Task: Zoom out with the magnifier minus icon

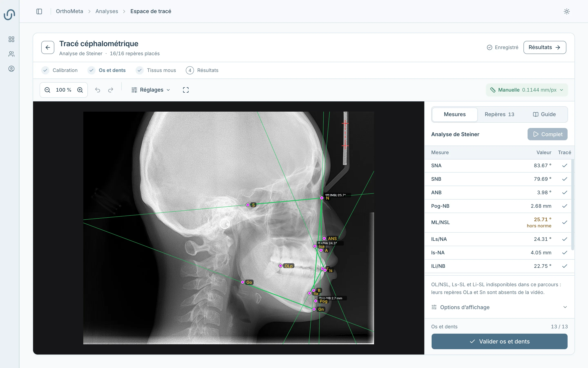Action: click(47, 90)
